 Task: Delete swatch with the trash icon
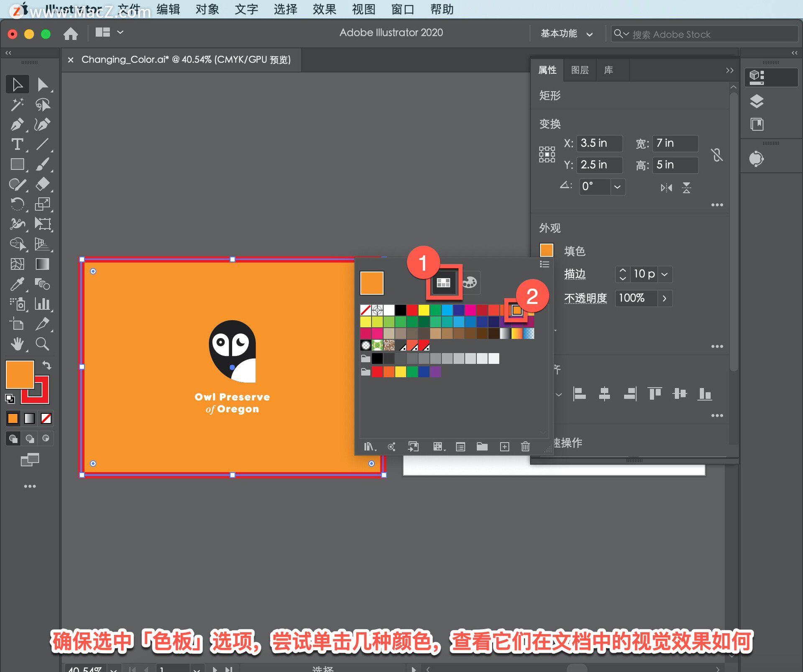525,446
